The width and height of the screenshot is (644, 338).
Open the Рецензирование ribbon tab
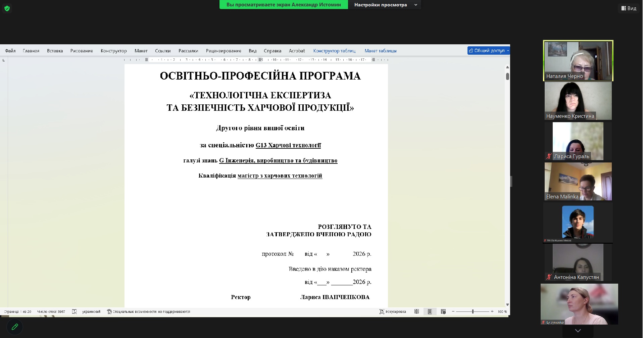223,51
